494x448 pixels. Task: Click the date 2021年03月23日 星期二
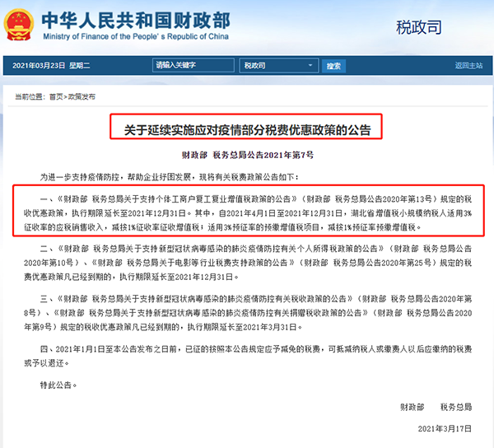tap(51, 66)
